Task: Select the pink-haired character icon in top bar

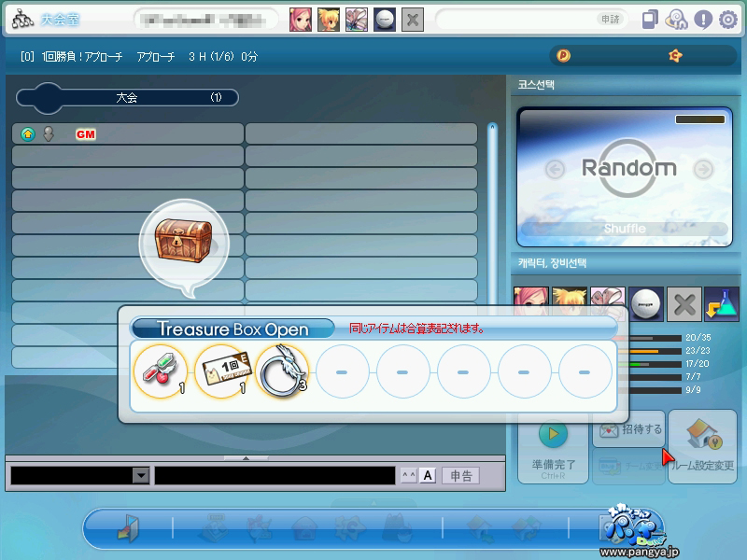Action: pyautogui.click(x=301, y=20)
